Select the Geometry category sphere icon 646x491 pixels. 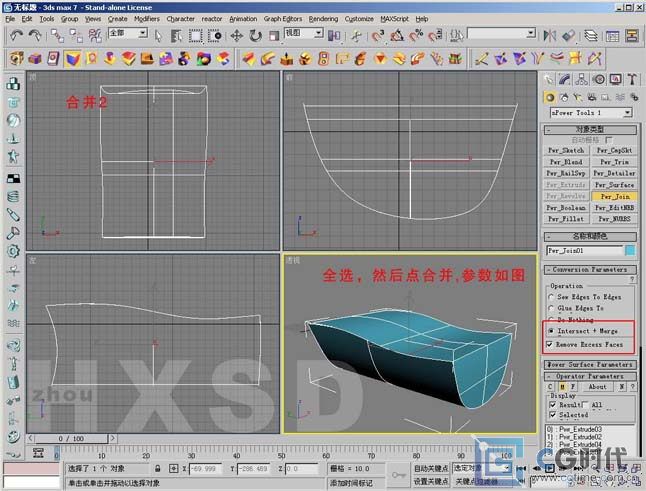tap(550, 98)
